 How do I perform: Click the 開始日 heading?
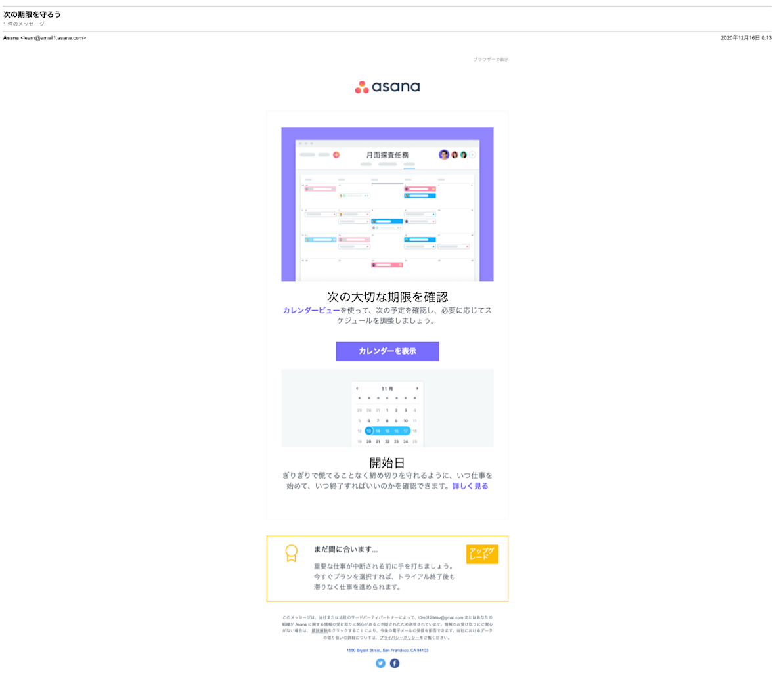387,463
